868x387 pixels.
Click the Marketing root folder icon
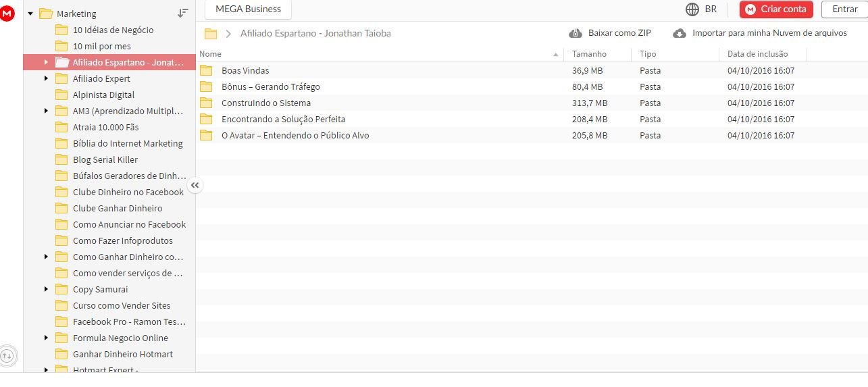pyautogui.click(x=46, y=14)
